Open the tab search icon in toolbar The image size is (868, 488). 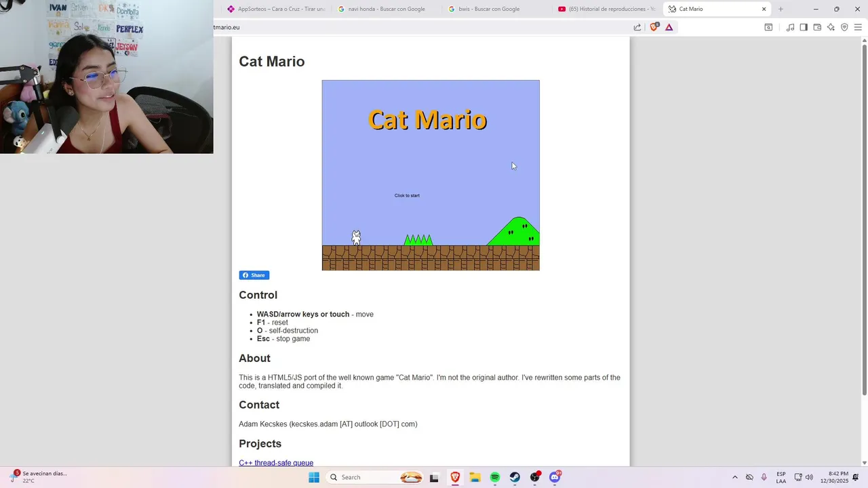[x=768, y=27]
